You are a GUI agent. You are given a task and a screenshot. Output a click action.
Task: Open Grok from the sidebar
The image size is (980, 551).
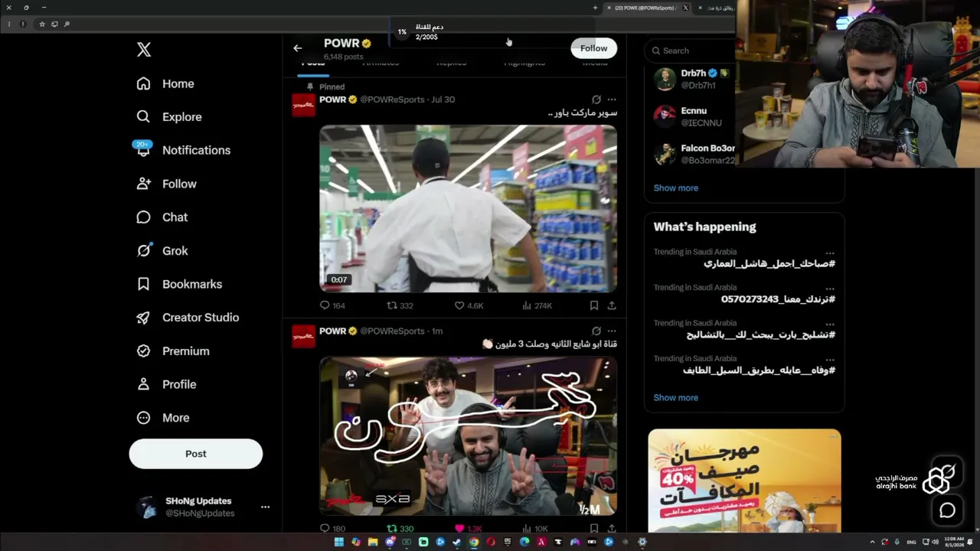pyautogui.click(x=162, y=251)
